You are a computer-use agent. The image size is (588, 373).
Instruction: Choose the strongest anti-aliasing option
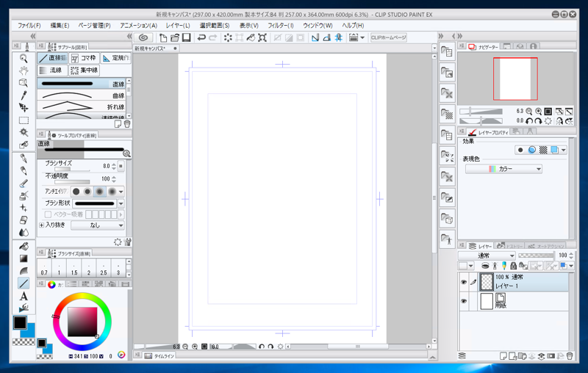(112, 192)
